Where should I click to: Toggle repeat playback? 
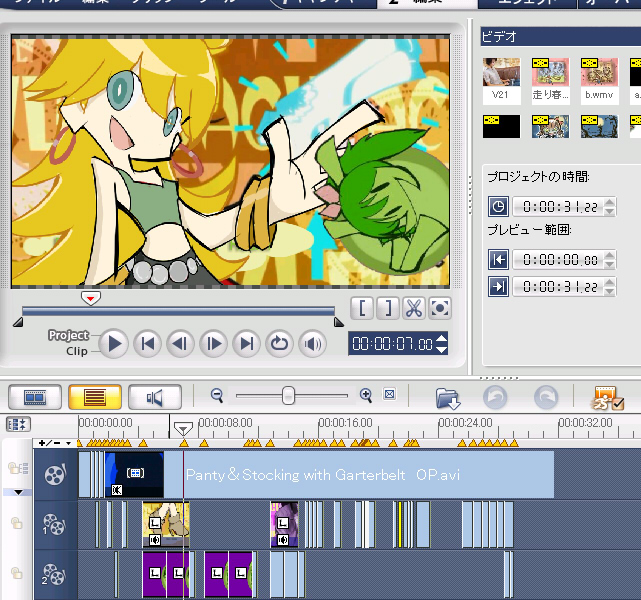coord(280,344)
